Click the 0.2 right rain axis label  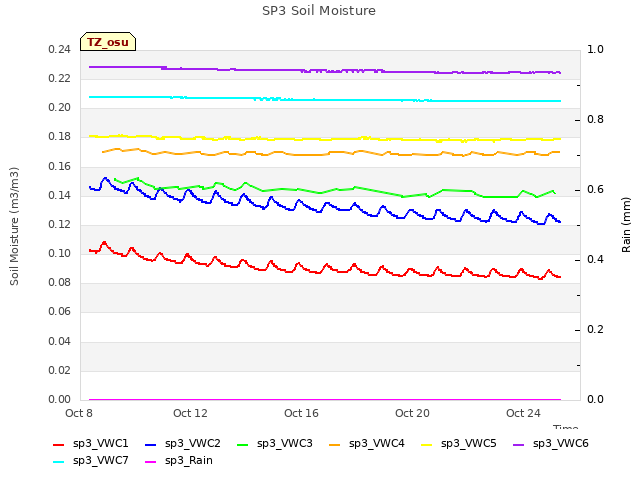[595, 329]
